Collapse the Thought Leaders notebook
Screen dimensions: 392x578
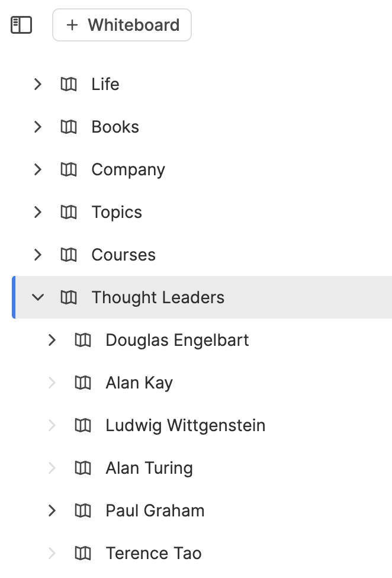(38, 297)
